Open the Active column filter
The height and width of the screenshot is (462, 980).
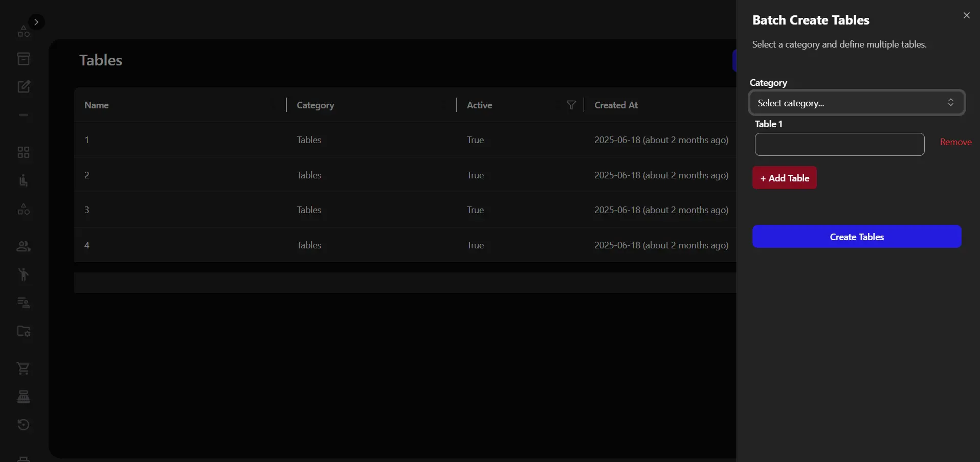571,105
